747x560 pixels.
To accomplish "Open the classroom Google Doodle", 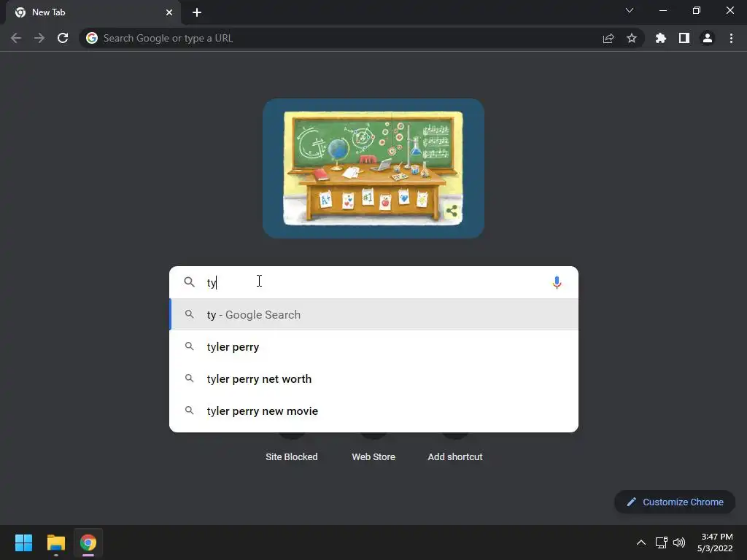I will (x=373, y=168).
